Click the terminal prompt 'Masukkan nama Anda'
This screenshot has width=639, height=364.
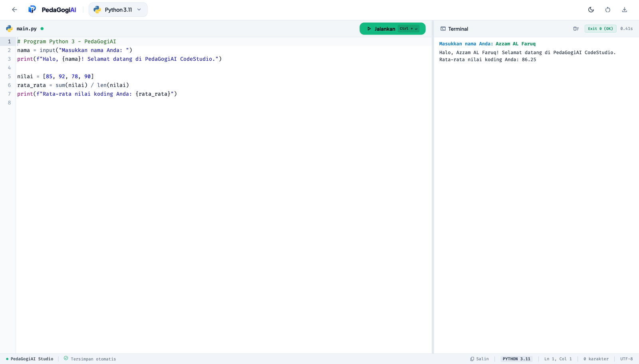tap(466, 44)
